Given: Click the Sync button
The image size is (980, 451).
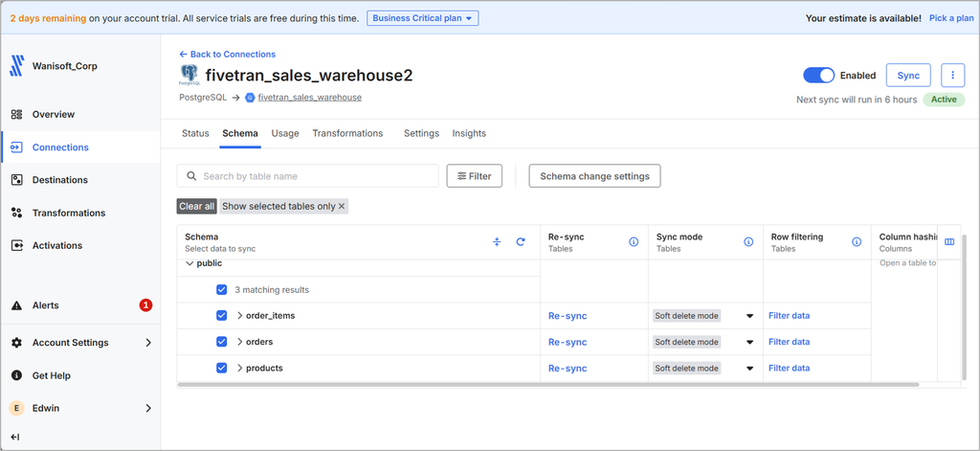Looking at the screenshot, I should point(908,75).
